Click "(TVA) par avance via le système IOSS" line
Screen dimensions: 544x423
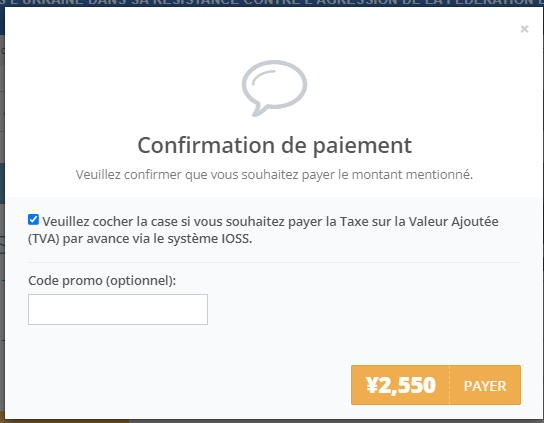[x=140, y=239]
